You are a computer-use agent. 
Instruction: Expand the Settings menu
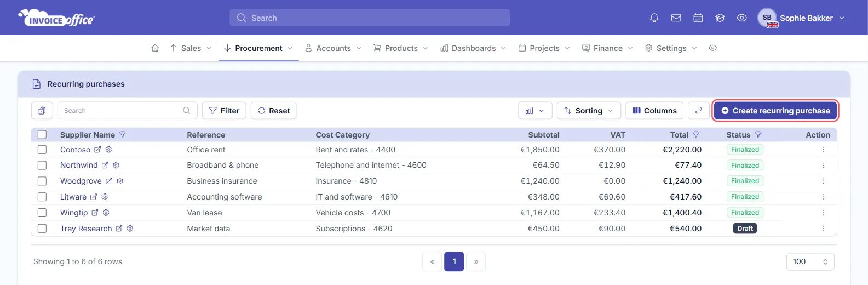[x=671, y=48]
